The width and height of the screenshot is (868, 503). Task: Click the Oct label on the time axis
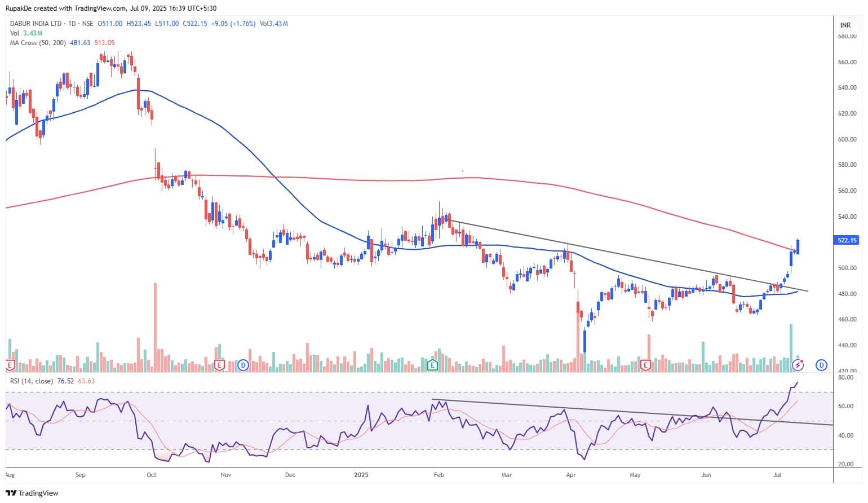[151, 475]
